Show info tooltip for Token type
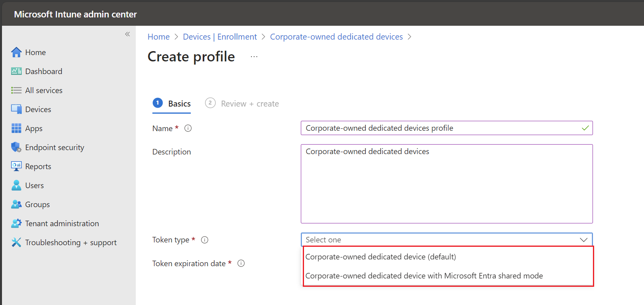This screenshot has width=644, height=305. [205, 240]
